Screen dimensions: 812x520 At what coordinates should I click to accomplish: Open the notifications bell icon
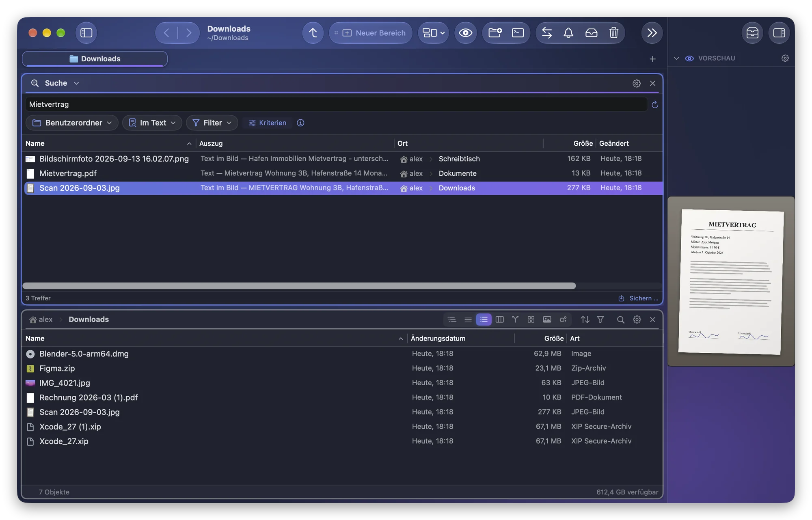point(568,33)
